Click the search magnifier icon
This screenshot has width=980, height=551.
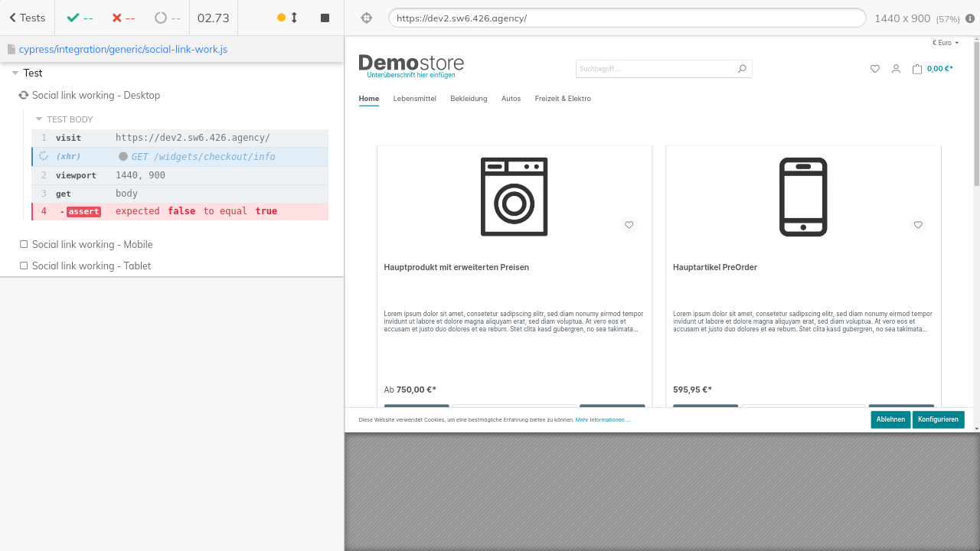coord(742,69)
